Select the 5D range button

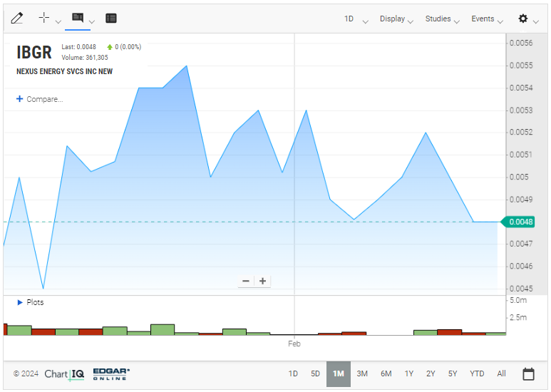[315, 373]
